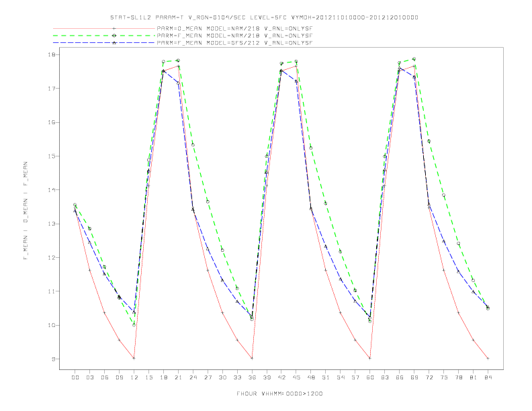
Task: Click x-axis forecast hour label 30
Action: point(222,377)
